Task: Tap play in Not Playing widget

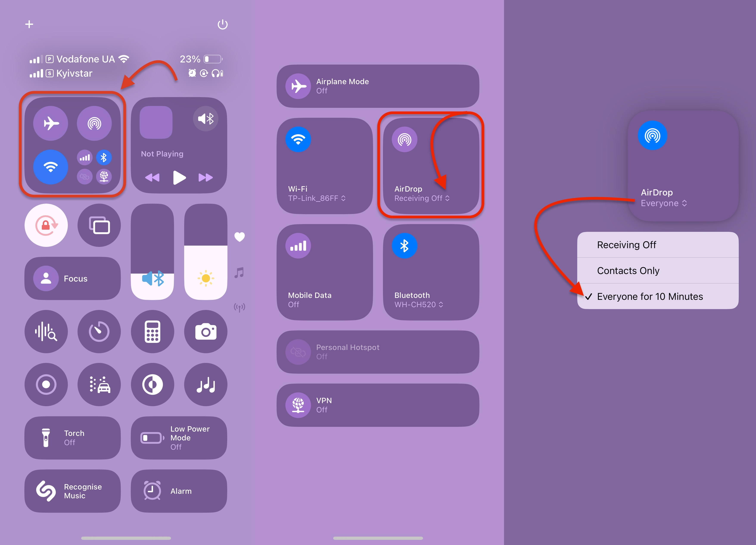Action: pyautogui.click(x=179, y=178)
